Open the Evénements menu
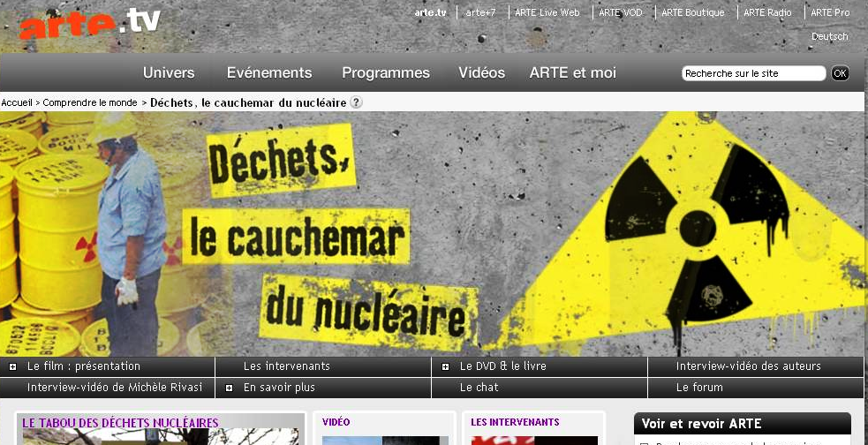 point(269,73)
